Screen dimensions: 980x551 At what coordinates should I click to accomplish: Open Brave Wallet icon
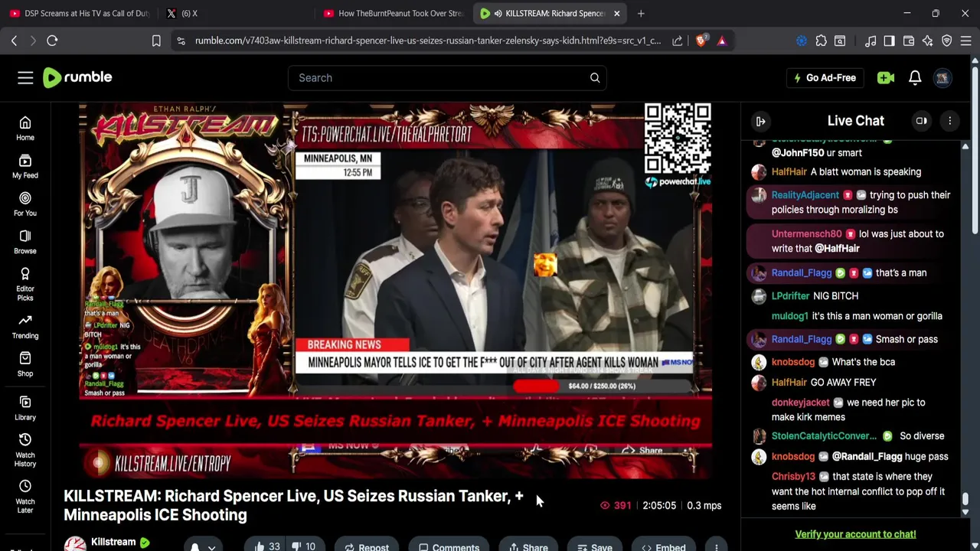click(x=909, y=41)
